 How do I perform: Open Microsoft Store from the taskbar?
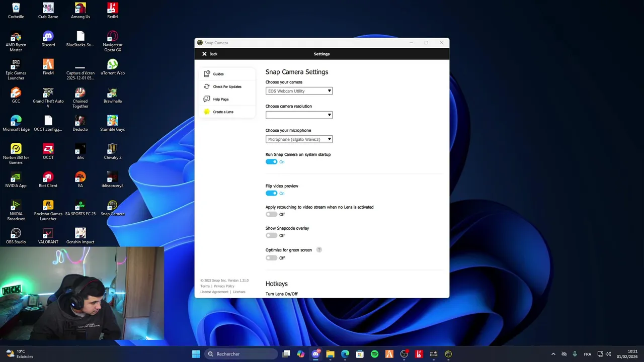click(360, 354)
